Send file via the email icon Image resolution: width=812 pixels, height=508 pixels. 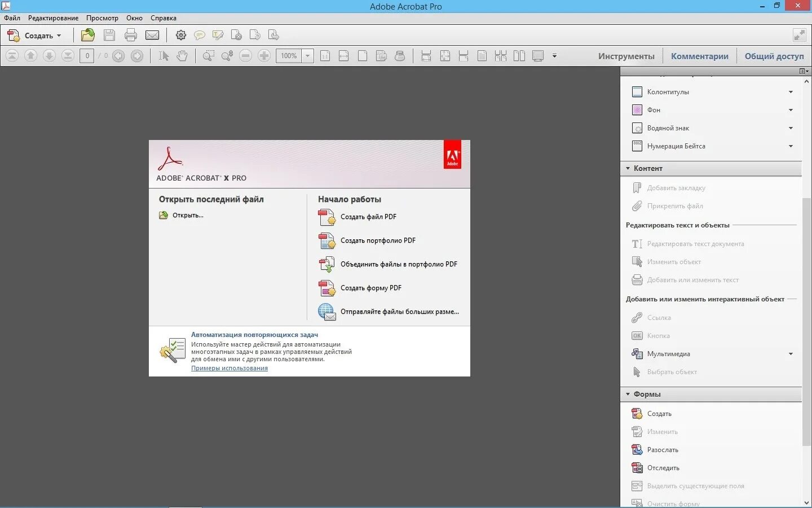(152, 35)
